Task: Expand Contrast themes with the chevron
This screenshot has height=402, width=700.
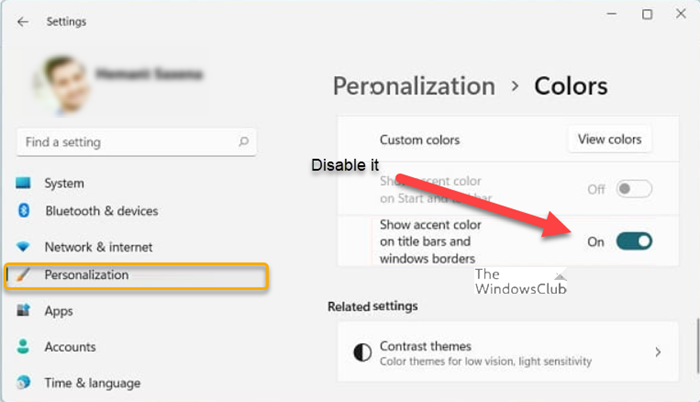Action: coord(657,352)
